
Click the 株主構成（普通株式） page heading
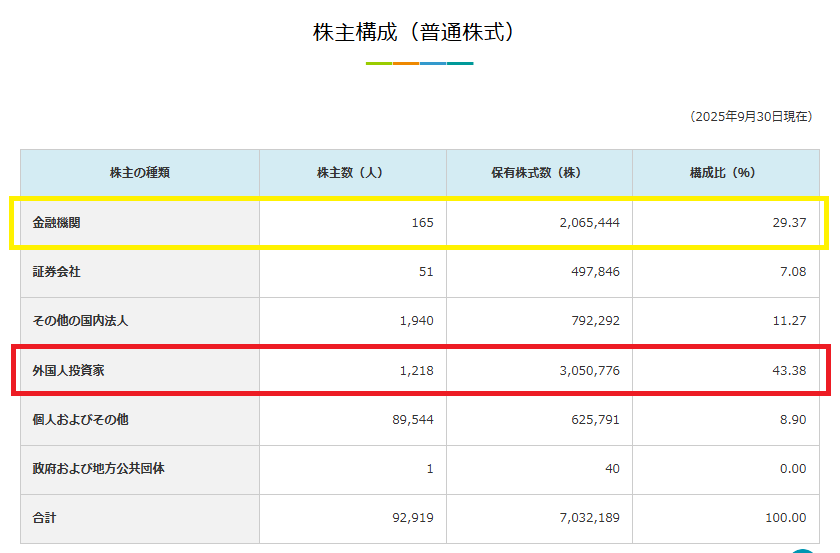coord(419,32)
